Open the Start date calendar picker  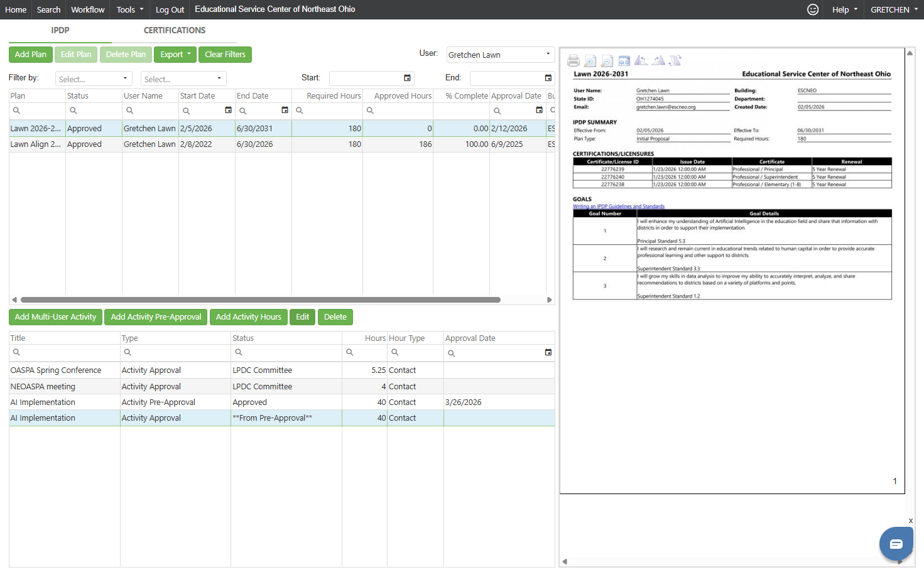coord(407,78)
